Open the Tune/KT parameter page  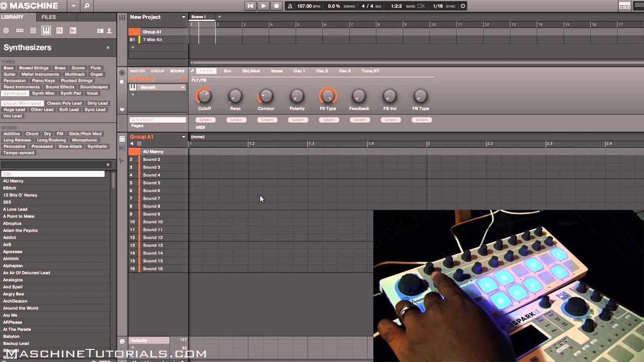370,71
